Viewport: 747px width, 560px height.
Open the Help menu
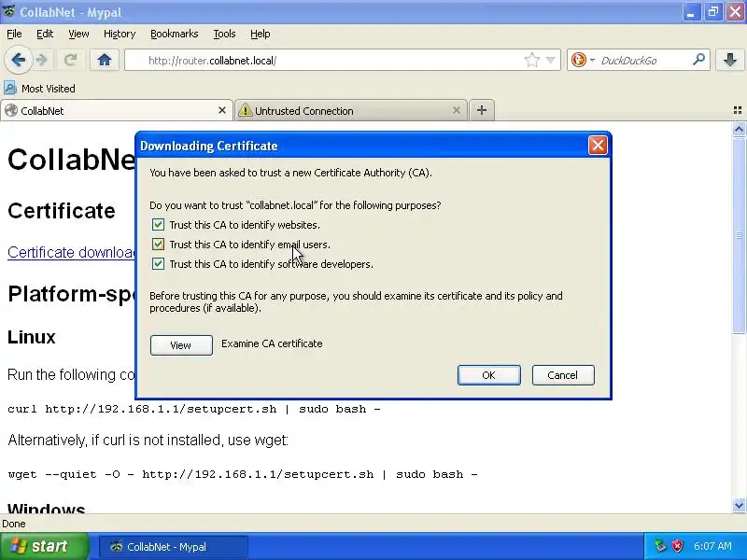pos(261,34)
